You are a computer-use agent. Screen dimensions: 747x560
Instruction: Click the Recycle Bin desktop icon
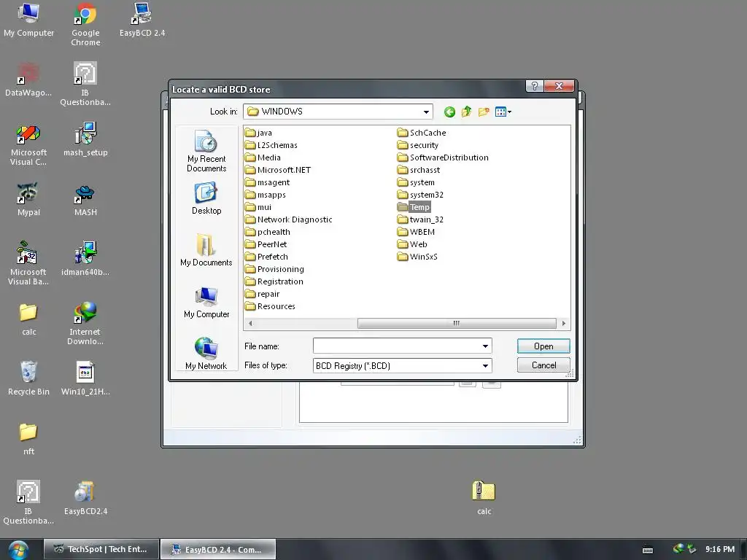coord(28,378)
